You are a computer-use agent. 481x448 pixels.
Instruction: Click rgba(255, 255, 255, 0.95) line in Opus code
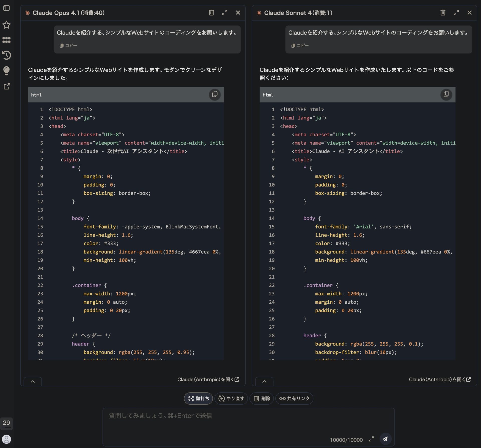(x=139, y=352)
